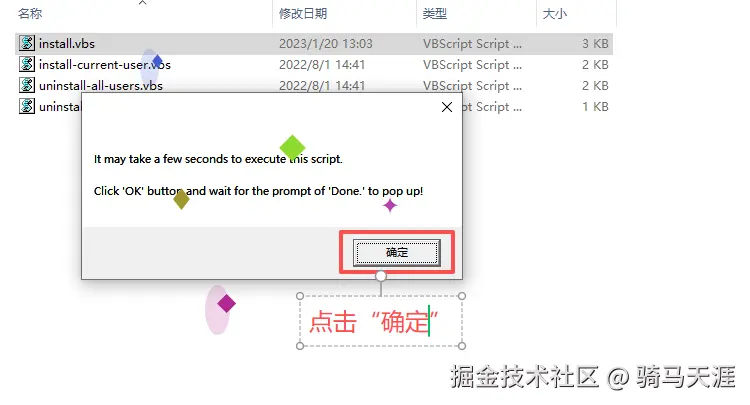Click the install.vbs file name
750x405 pixels.
[x=67, y=44]
